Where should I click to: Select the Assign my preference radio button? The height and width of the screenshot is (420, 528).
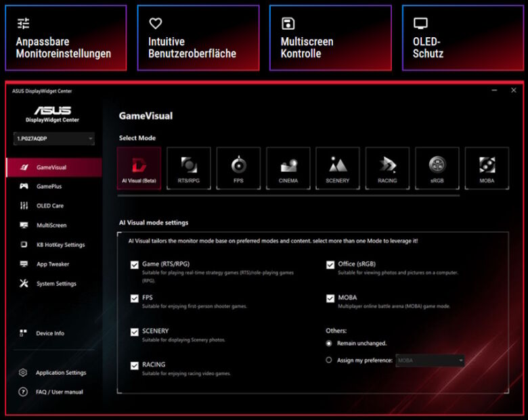(x=329, y=360)
